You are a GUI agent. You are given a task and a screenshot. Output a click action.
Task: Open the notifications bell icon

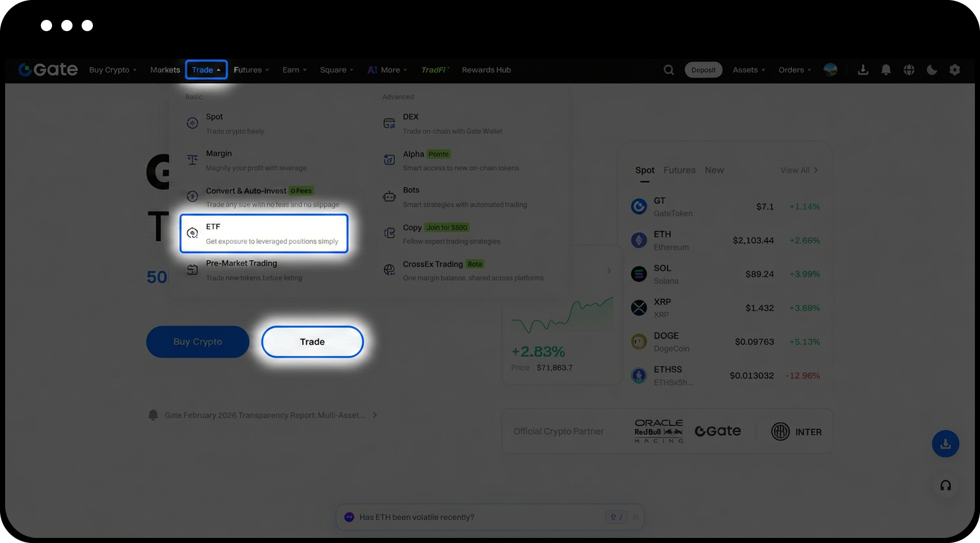tap(886, 70)
